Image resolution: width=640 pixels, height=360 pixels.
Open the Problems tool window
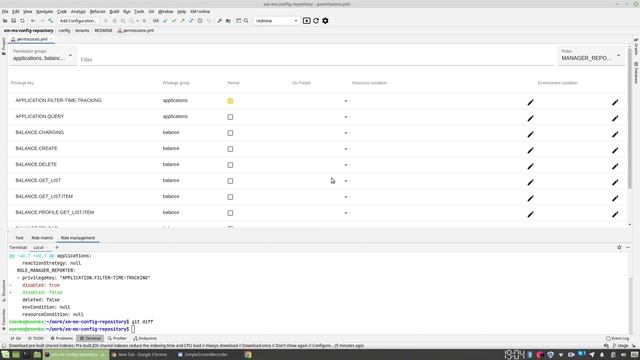[62, 338]
